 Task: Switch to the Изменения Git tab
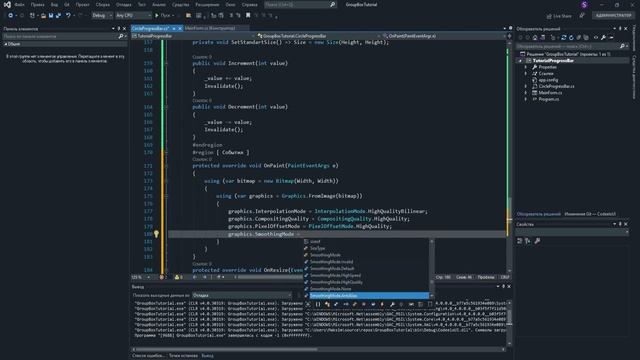[590, 214]
